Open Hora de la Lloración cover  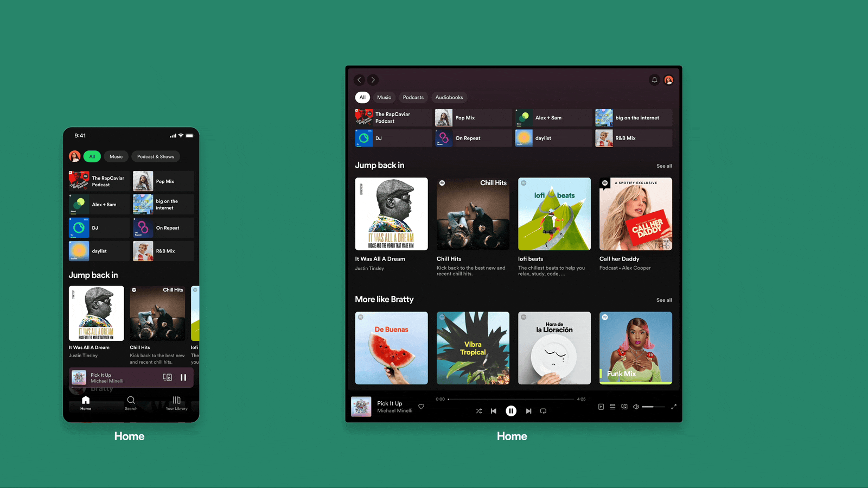coord(554,348)
